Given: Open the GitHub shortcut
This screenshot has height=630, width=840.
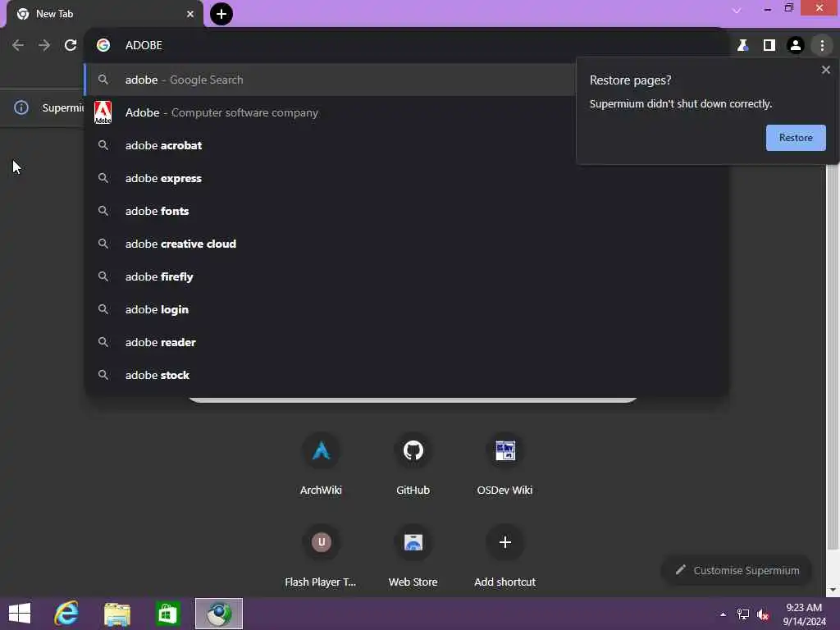Looking at the screenshot, I should coord(413,464).
